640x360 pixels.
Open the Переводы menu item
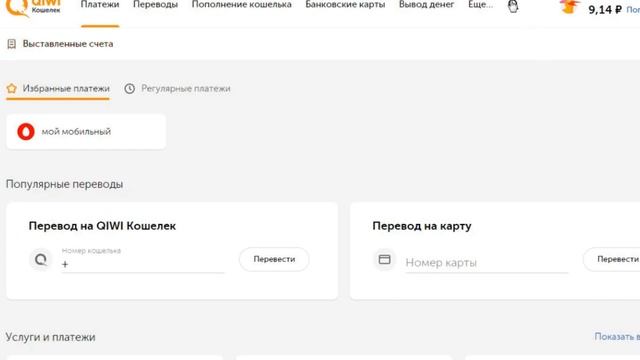click(x=156, y=5)
